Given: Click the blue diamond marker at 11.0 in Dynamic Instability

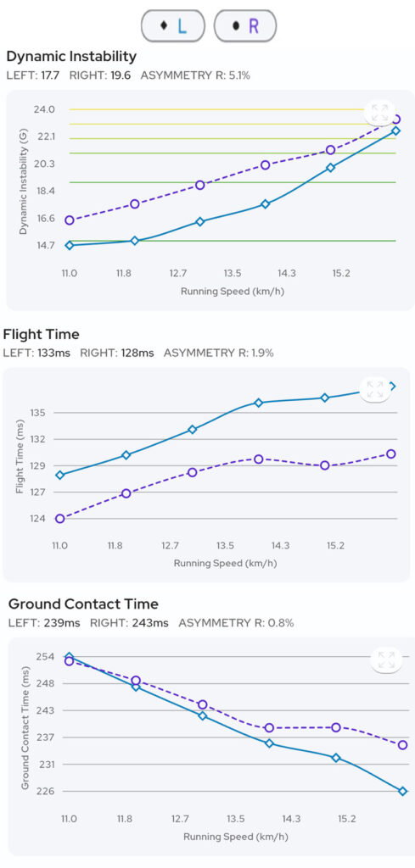Looking at the screenshot, I should [70, 245].
